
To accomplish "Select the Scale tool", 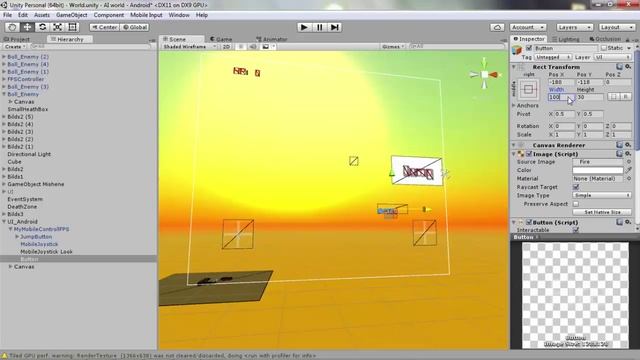I will click(57, 27).
